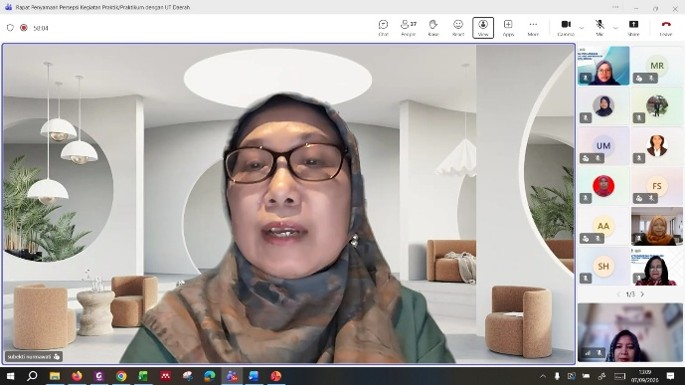This screenshot has height=385, width=685.
Task: Click the red recording indicator
Action: (x=24, y=28)
